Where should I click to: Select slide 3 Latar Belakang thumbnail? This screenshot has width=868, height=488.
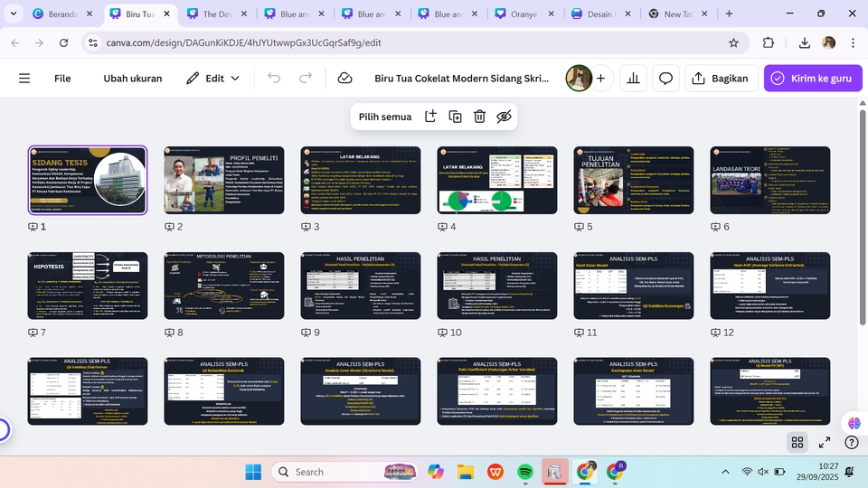click(361, 181)
